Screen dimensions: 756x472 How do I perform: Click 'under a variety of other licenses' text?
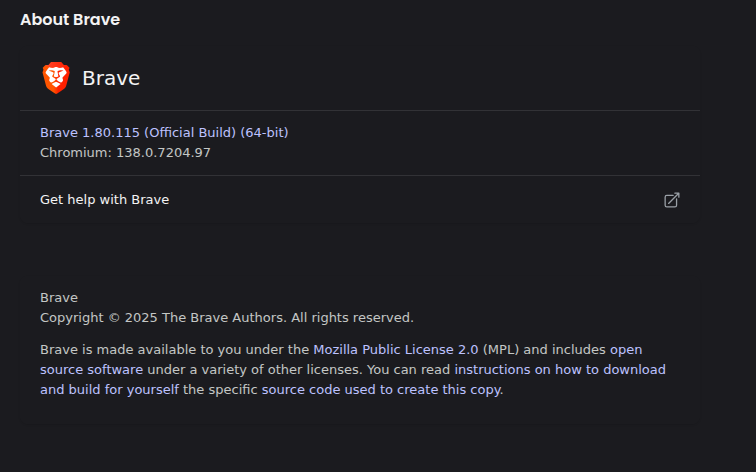coord(254,370)
